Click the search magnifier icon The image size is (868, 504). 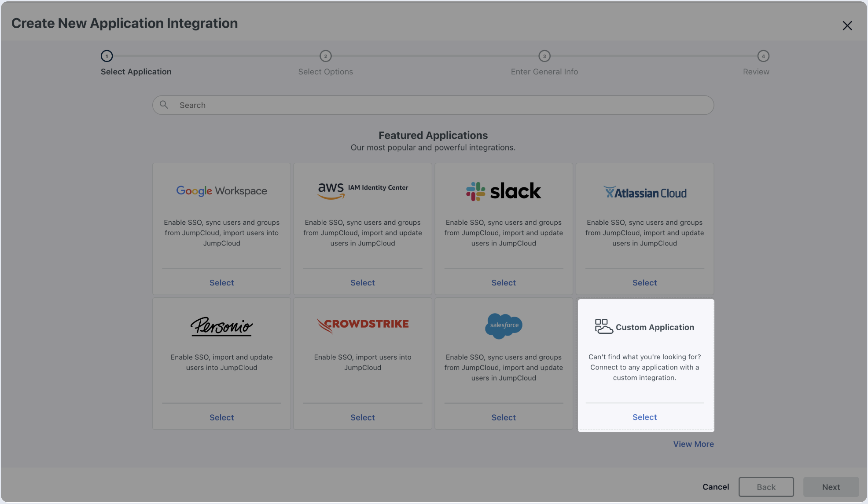pyautogui.click(x=164, y=105)
